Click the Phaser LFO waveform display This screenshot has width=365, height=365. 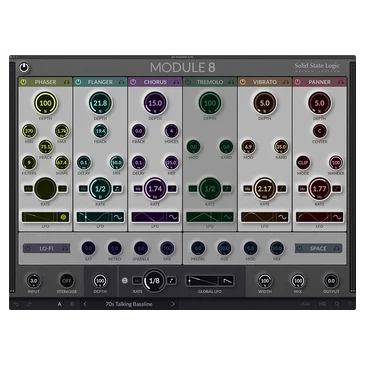[40, 217]
